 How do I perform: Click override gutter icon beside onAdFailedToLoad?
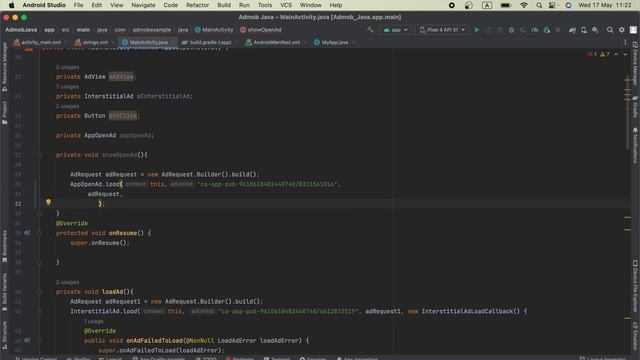click(x=27, y=340)
